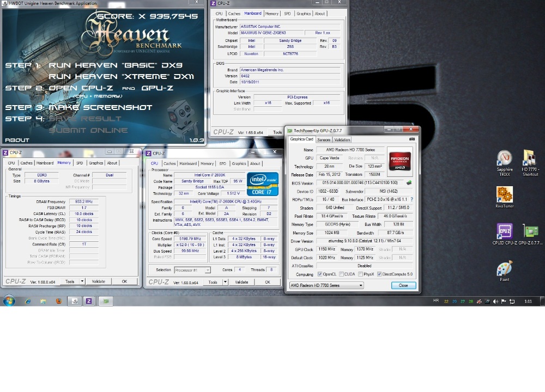Click the Multiplier x 52.0 value in CPU-Z
The height and width of the screenshot is (392, 545).
[190, 245]
